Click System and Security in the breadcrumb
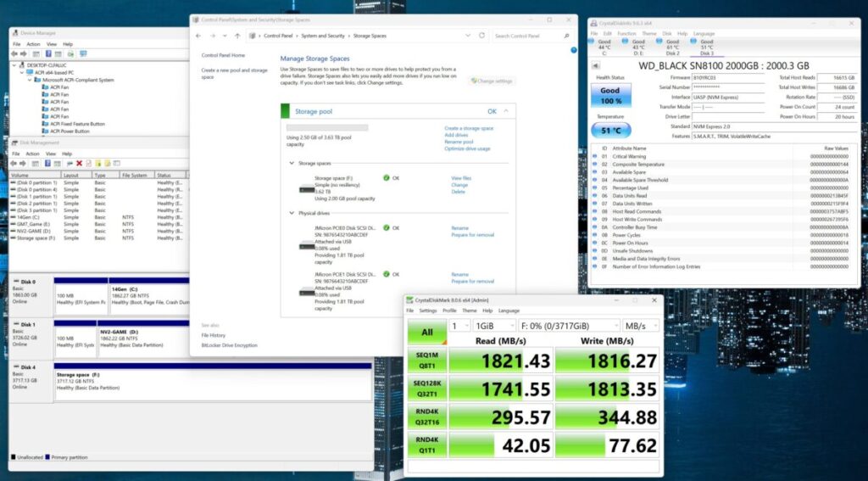Image resolution: width=868 pixels, height=481 pixels. point(323,36)
